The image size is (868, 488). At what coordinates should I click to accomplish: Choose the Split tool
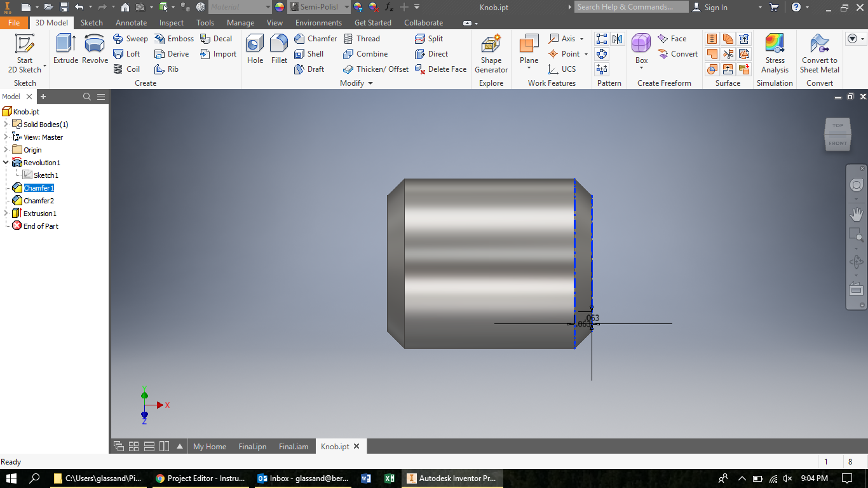[429, 39]
